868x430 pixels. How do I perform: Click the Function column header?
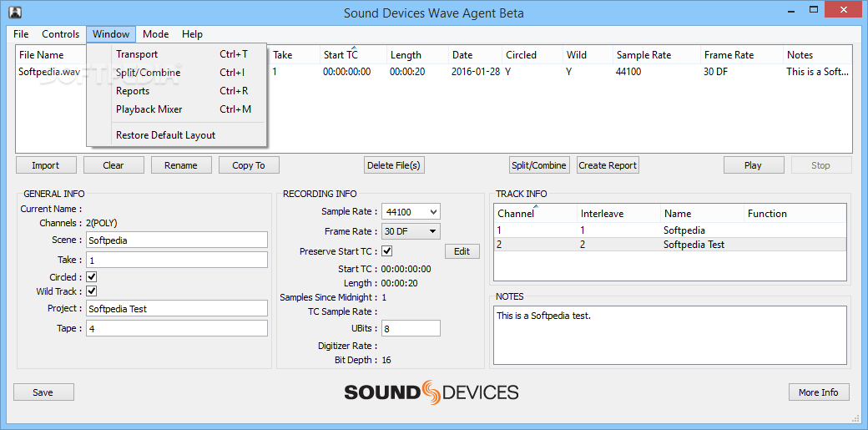pyautogui.click(x=795, y=214)
